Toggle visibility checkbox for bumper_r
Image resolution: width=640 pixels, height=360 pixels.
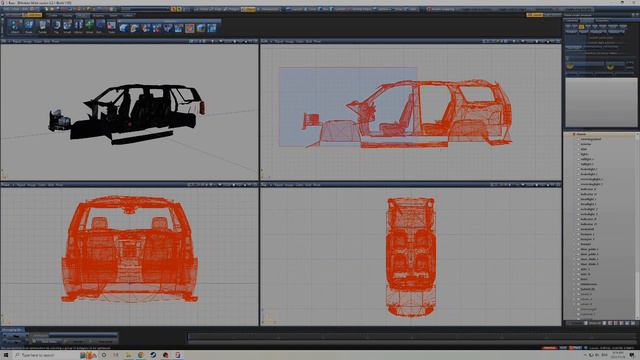[578, 239]
